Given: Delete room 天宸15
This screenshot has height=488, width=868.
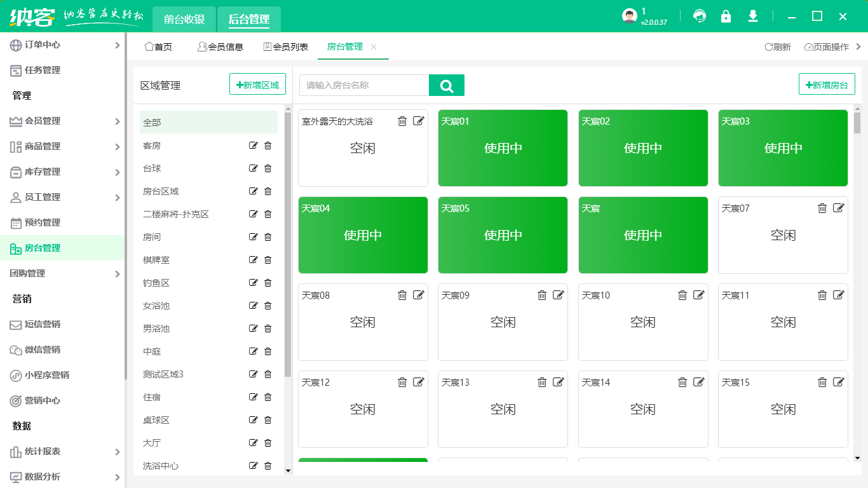Looking at the screenshot, I should 822,383.
